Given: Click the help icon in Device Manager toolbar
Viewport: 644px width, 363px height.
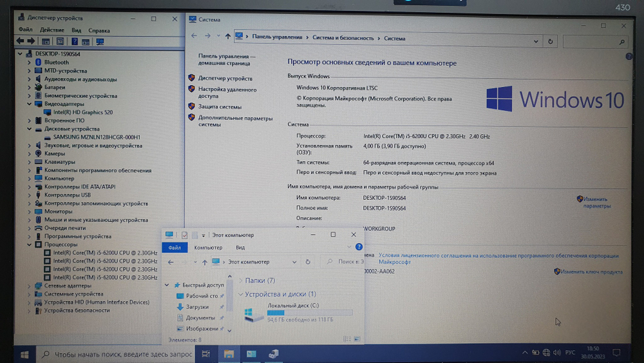Looking at the screenshot, I should pos(74,41).
